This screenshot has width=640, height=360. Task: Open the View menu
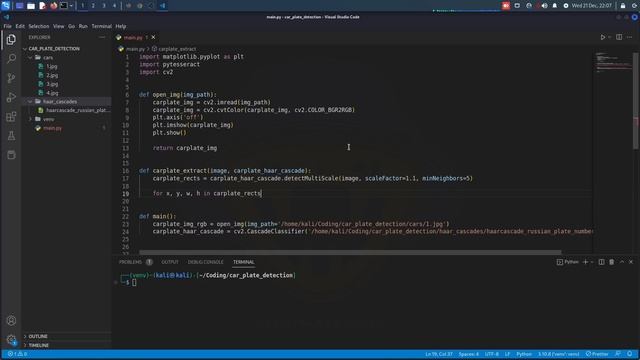pos(58,26)
